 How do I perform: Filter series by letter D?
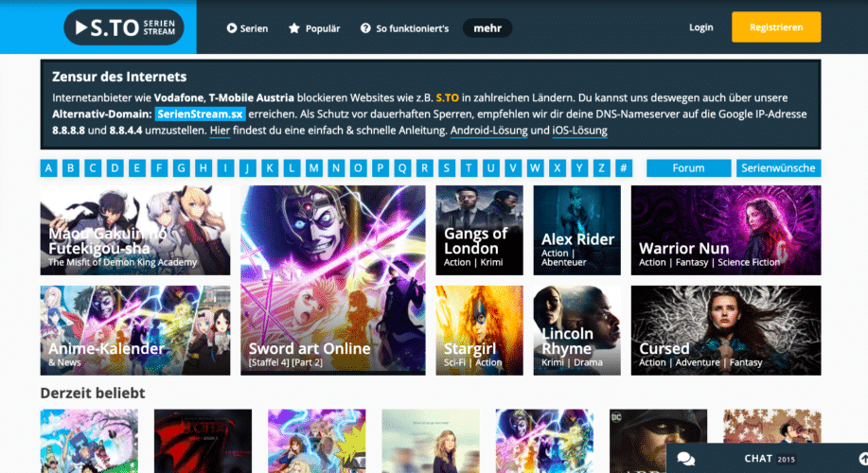click(x=115, y=168)
